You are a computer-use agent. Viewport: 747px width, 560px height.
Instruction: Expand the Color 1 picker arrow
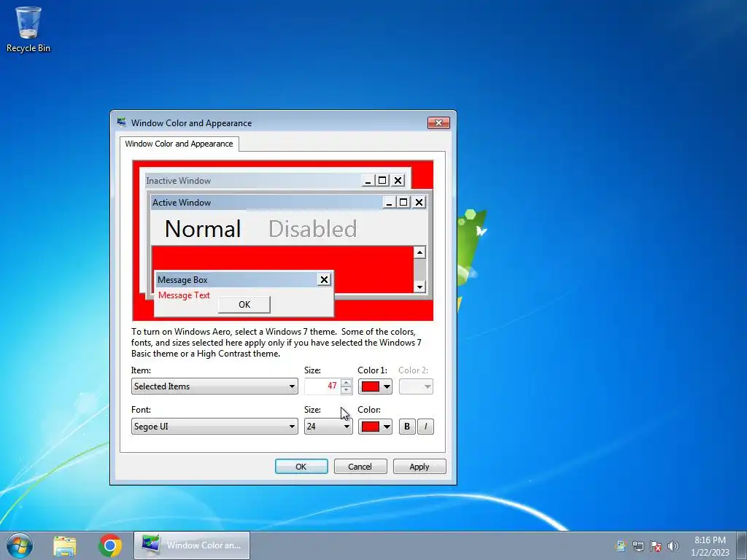(x=387, y=386)
